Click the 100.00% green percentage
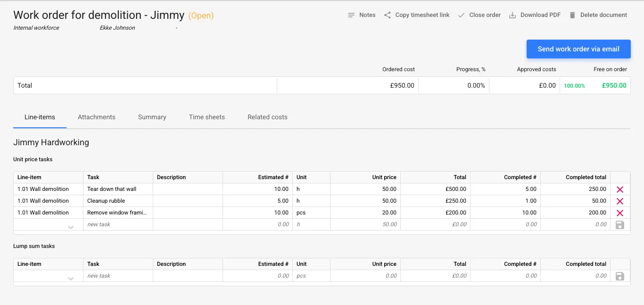 click(x=574, y=86)
